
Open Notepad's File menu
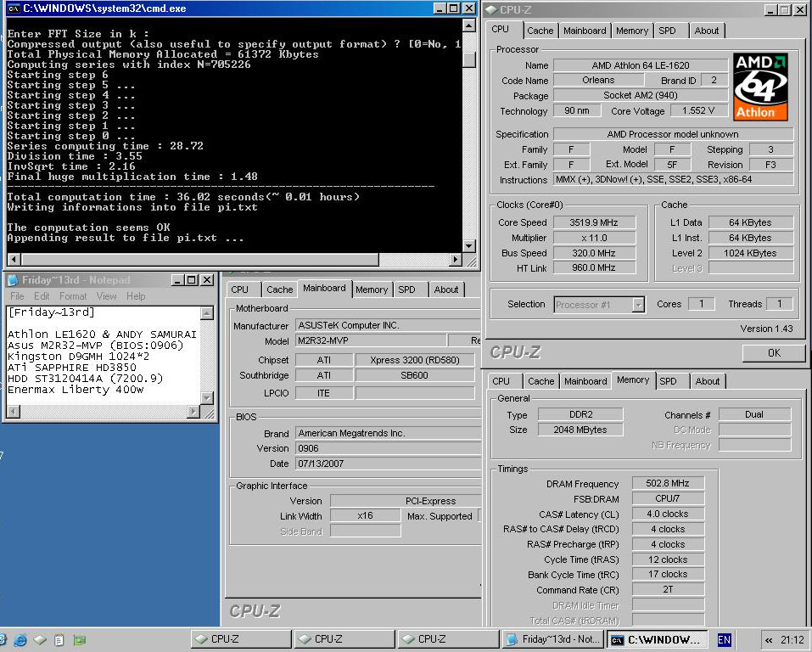coord(17,296)
